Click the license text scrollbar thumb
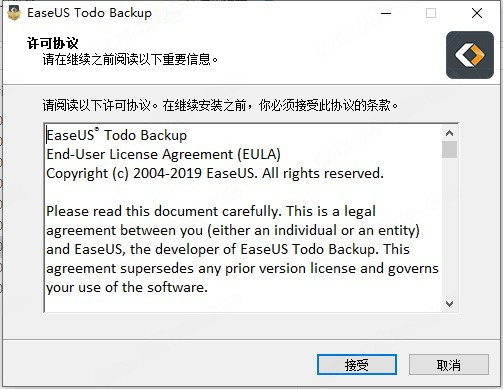This screenshot has width=503, height=389. click(x=449, y=150)
